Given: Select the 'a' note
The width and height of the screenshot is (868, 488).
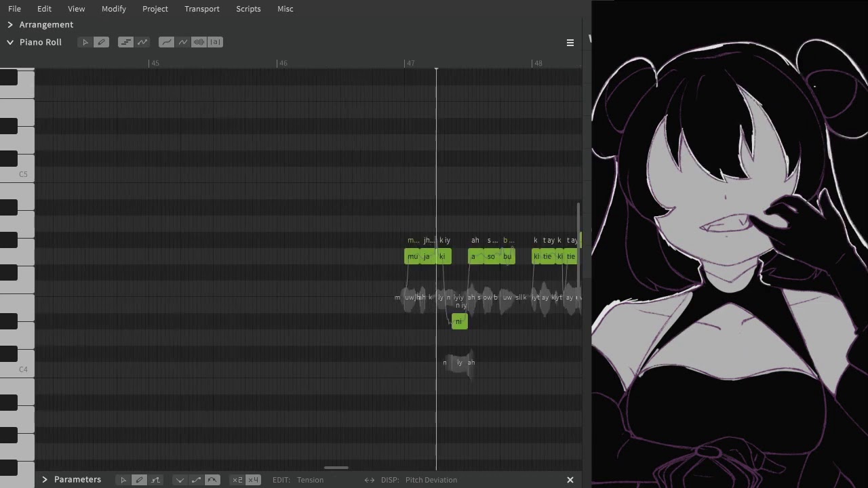Looking at the screenshot, I should (475, 256).
